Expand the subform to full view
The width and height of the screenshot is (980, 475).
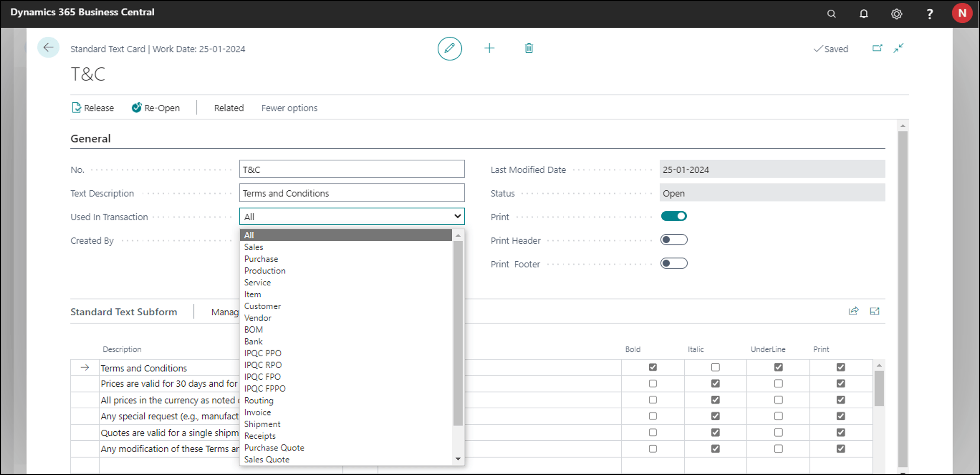tap(874, 311)
